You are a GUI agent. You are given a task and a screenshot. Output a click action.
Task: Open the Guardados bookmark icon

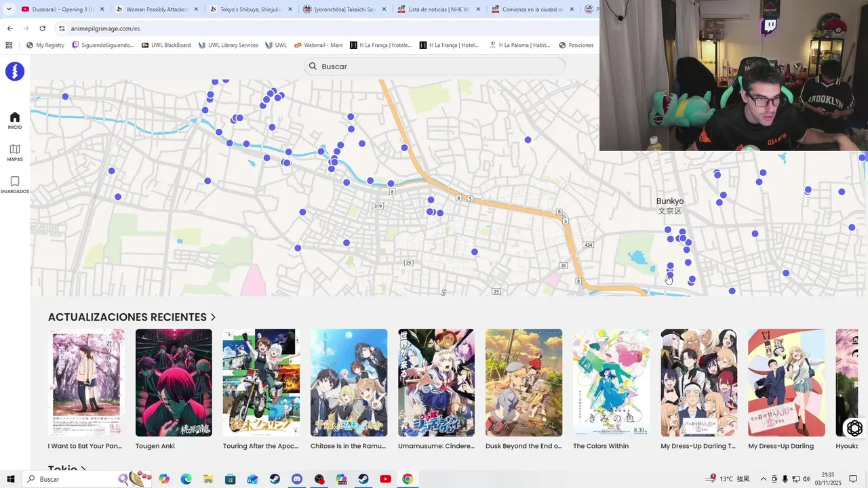point(15,181)
